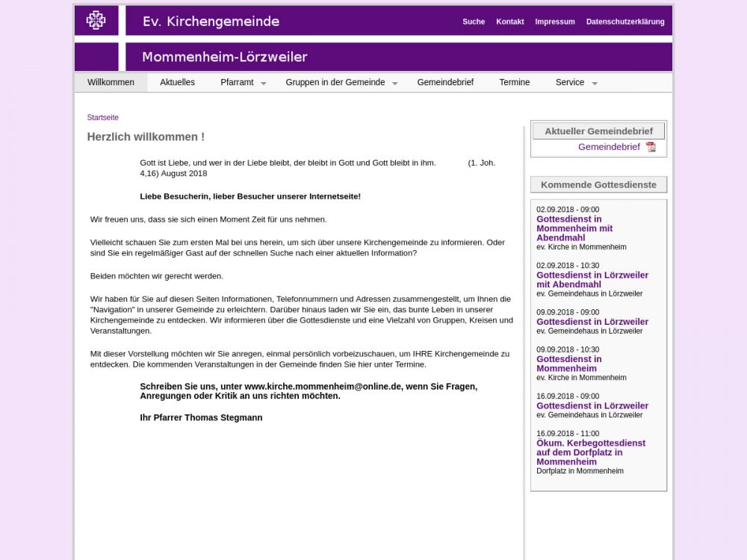Click the Startseite breadcrumb link
747x560 pixels.
click(103, 117)
